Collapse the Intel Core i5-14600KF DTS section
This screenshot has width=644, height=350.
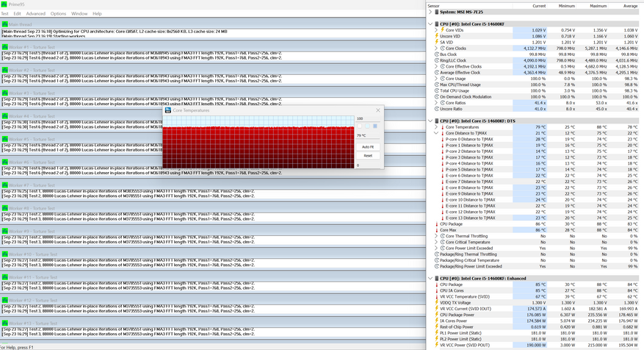tap(431, 121)
